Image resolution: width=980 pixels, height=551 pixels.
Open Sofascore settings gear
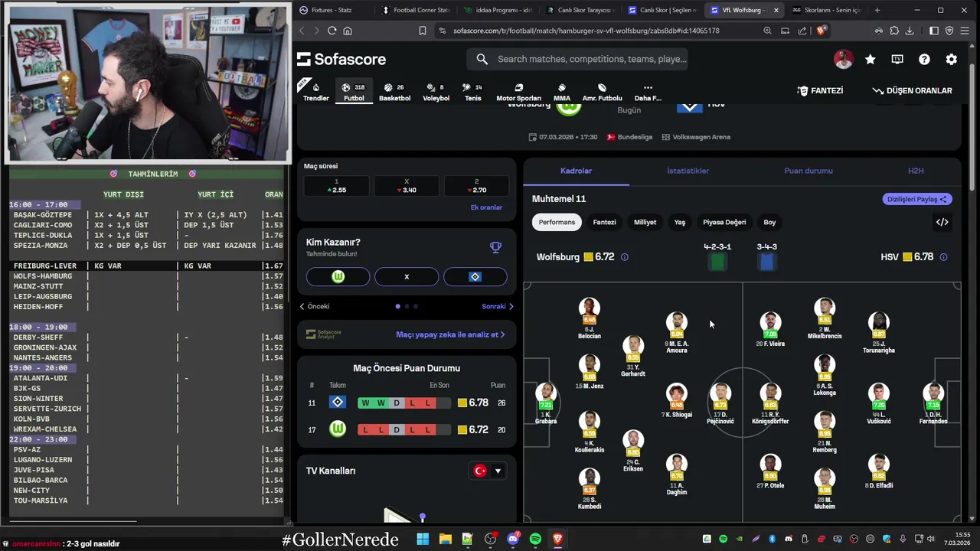click(x=951, y=59)
